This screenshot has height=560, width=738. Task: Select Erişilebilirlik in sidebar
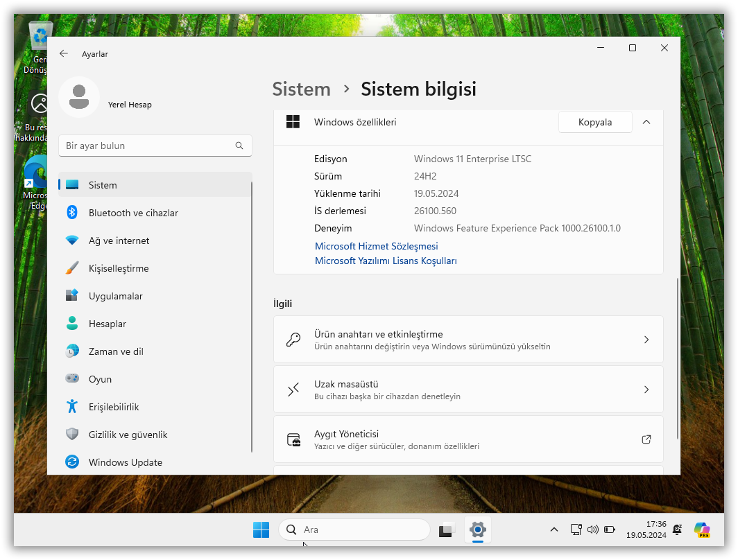click(155, 407)
